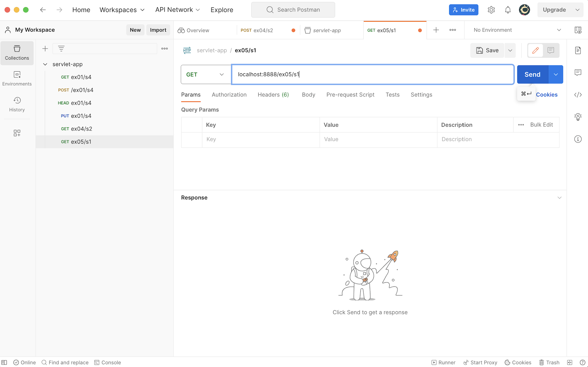Open the No Environment selector
Screen dimensions: 588x367
tap(517, 30)
